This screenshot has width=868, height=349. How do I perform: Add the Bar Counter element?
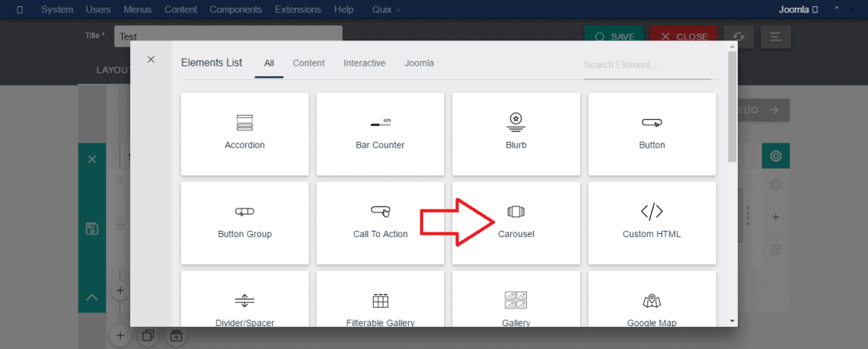click(380, 134)
